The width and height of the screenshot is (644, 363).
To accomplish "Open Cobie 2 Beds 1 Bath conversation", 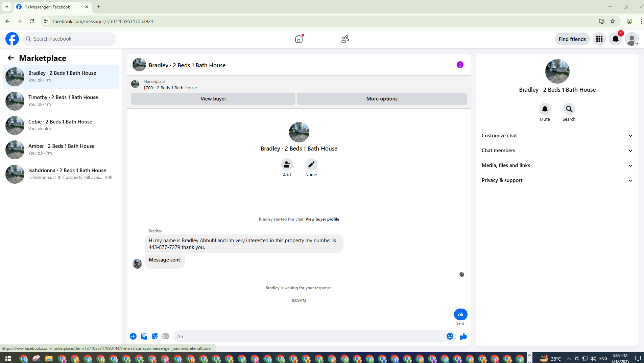I will point(61,126).
